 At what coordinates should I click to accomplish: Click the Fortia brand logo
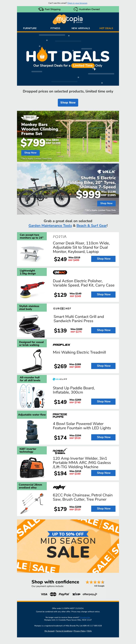point(60,236)
